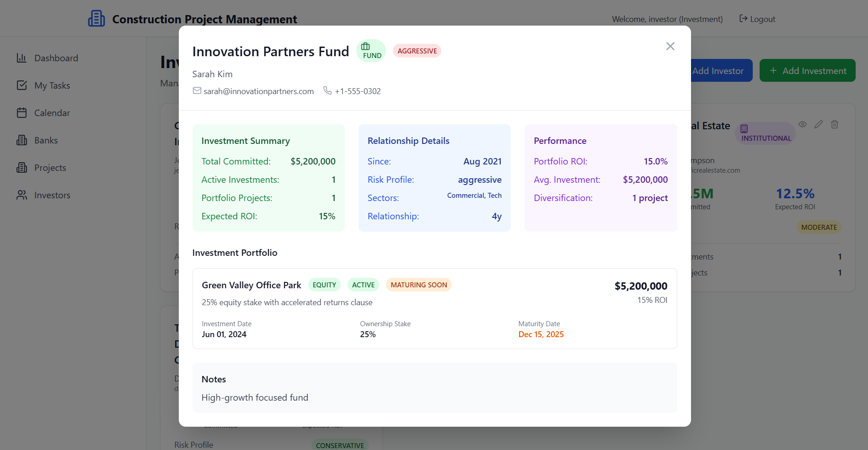The image size is (868, 450).
Task: Close the Innovation Partners Fund dialog
Action: coord(670,46)
